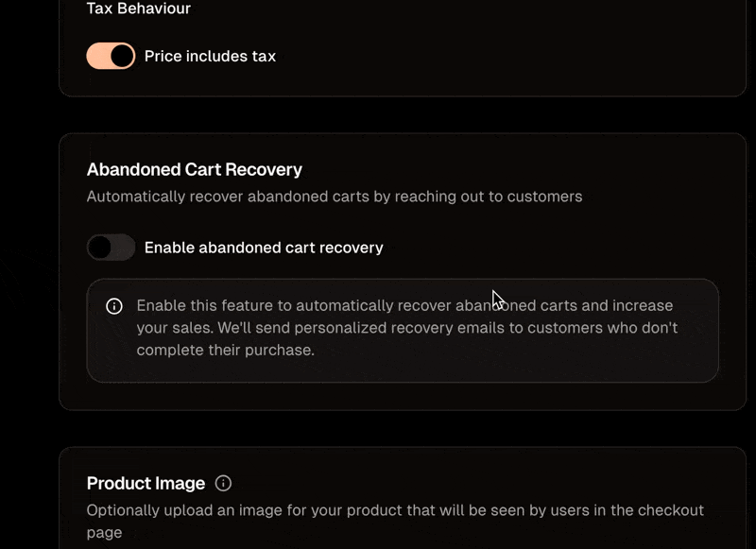Click the word "Image" in Product Image heading
The height and width of the screenshot is (549, 756).
click(183, 484)
